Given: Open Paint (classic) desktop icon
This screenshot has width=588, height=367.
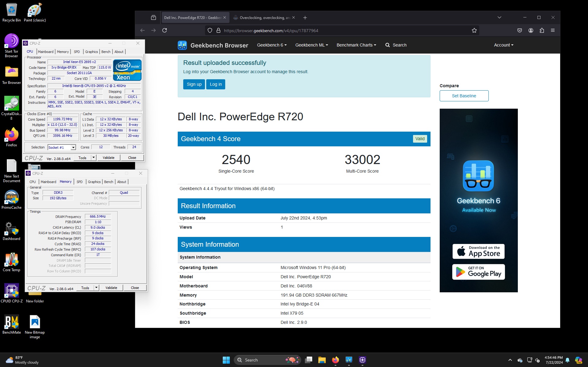Looking at the screenshot, I should [35, 13].
